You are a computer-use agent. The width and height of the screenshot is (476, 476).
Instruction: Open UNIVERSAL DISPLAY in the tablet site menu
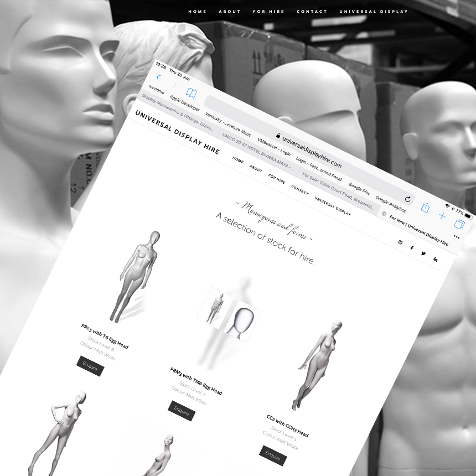pyautogui.click(x=333, y=206)
